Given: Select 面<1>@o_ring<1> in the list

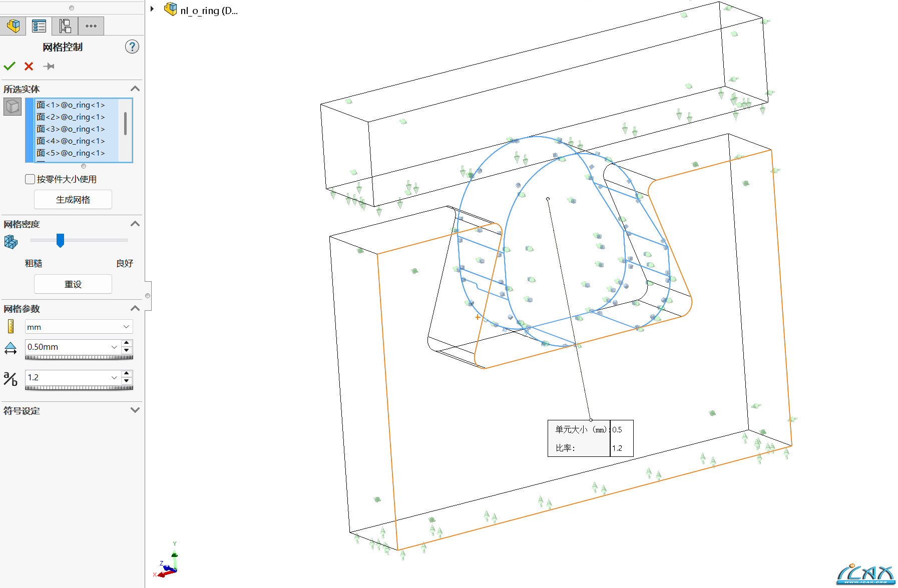Looking at the screenshot, I should 71,105.
